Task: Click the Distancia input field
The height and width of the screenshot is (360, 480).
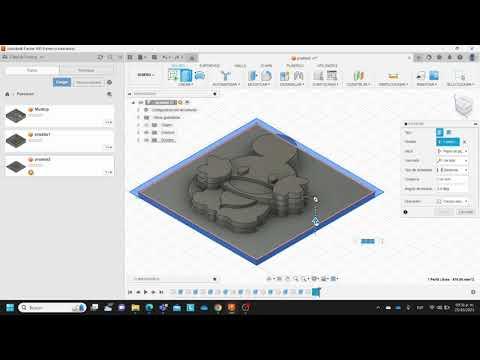Action: 452,179
